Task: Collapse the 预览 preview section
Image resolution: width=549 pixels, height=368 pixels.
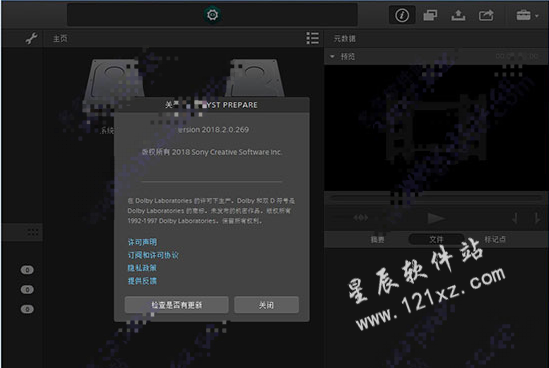Action: [x=332, y=56]
